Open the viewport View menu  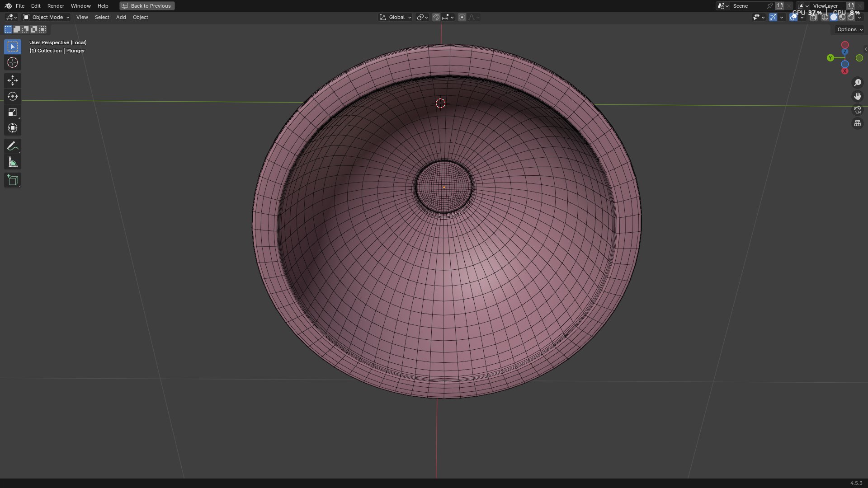[82, 17]
